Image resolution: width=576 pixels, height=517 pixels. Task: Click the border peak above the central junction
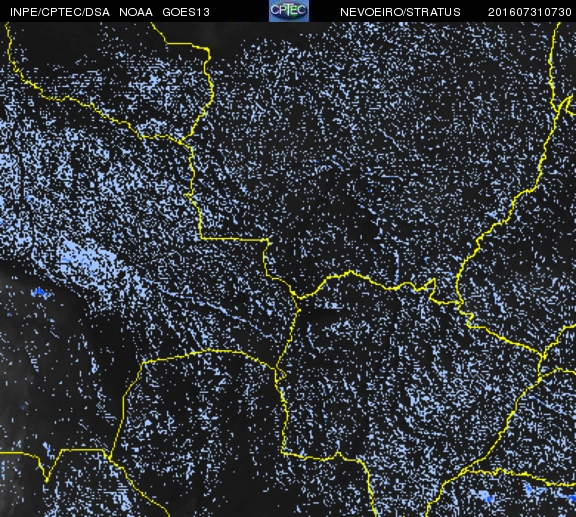pos(351,273)
